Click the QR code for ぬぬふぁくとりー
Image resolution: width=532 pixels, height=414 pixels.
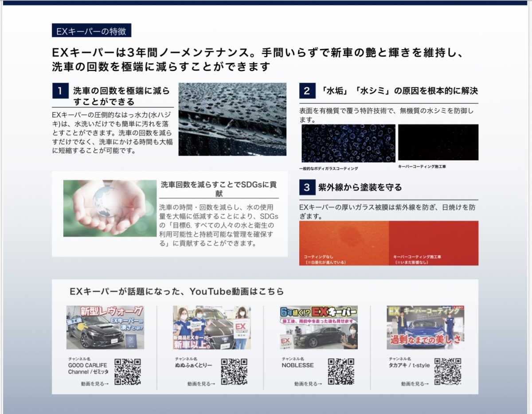234,371
